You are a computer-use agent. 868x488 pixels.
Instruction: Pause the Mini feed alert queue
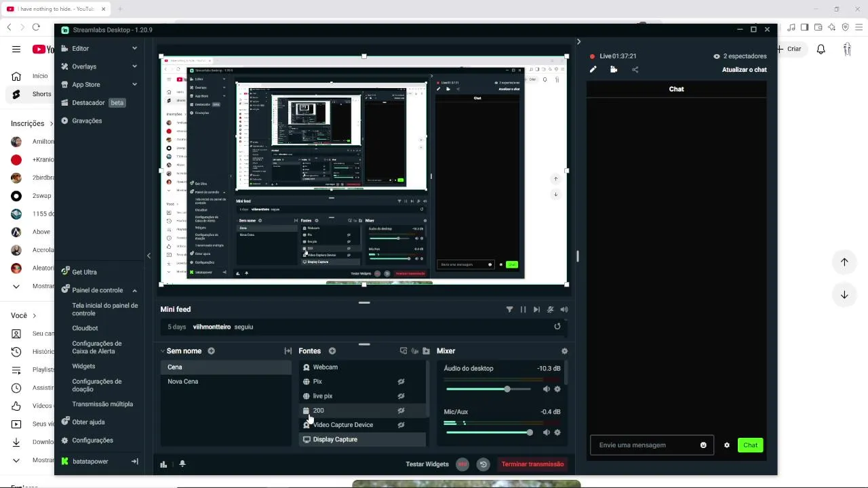[523, 309]
